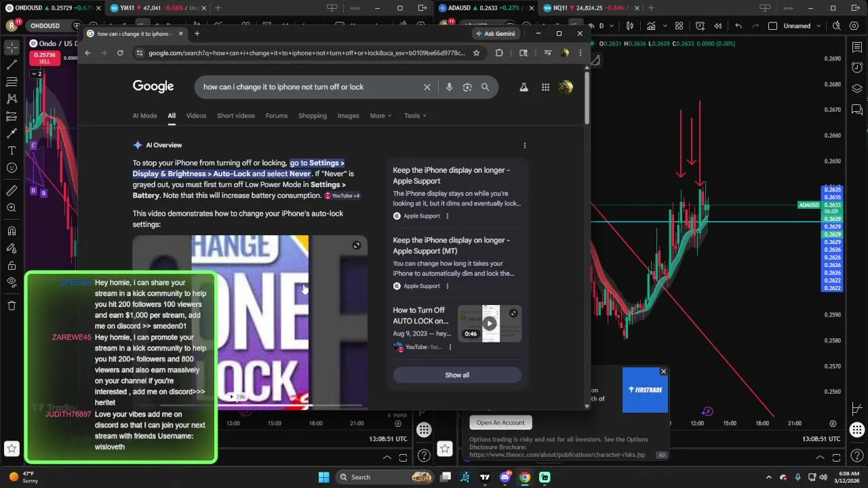Switch to Short videos tab
The height and width of the screenshot is (488, 868).
click(236, 116)
